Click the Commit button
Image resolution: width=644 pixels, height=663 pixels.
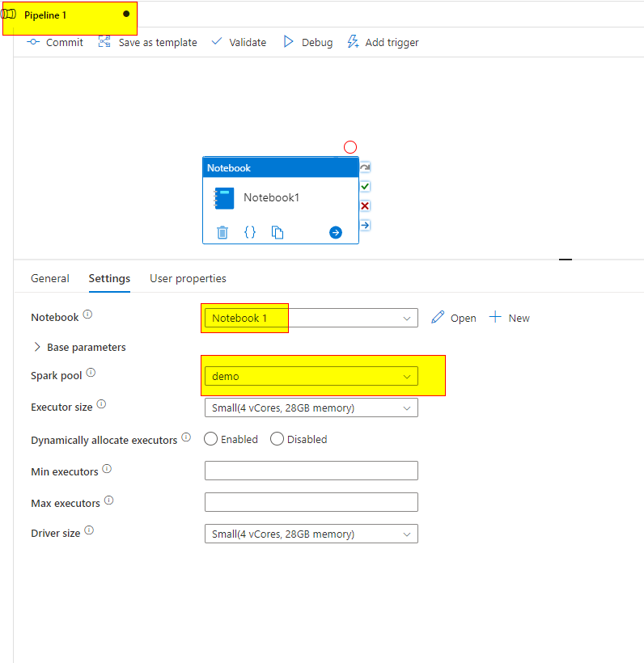(54, 42)
